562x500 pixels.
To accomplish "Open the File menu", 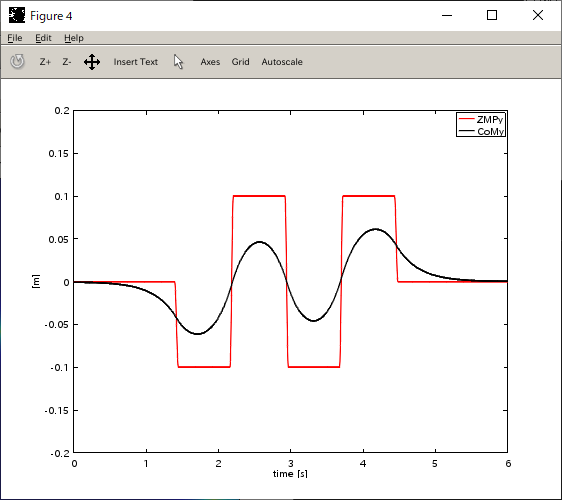I will tap(15, 38).
